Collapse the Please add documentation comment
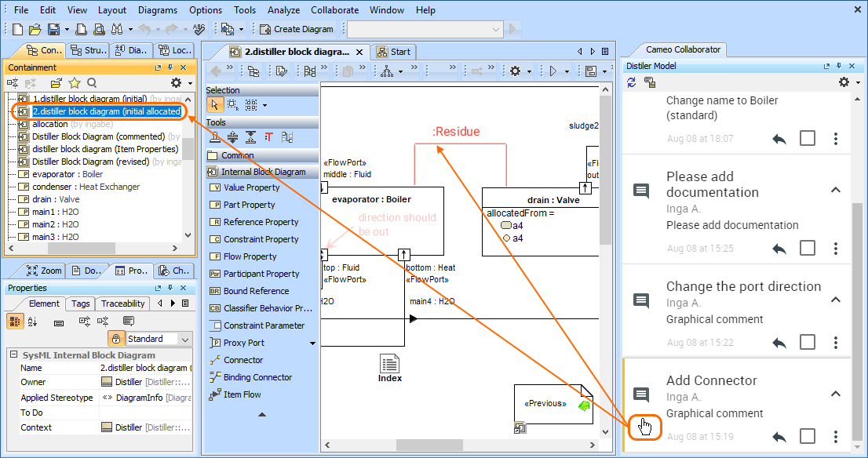Viewport: 868px width, 458px height. pos(836,190)
